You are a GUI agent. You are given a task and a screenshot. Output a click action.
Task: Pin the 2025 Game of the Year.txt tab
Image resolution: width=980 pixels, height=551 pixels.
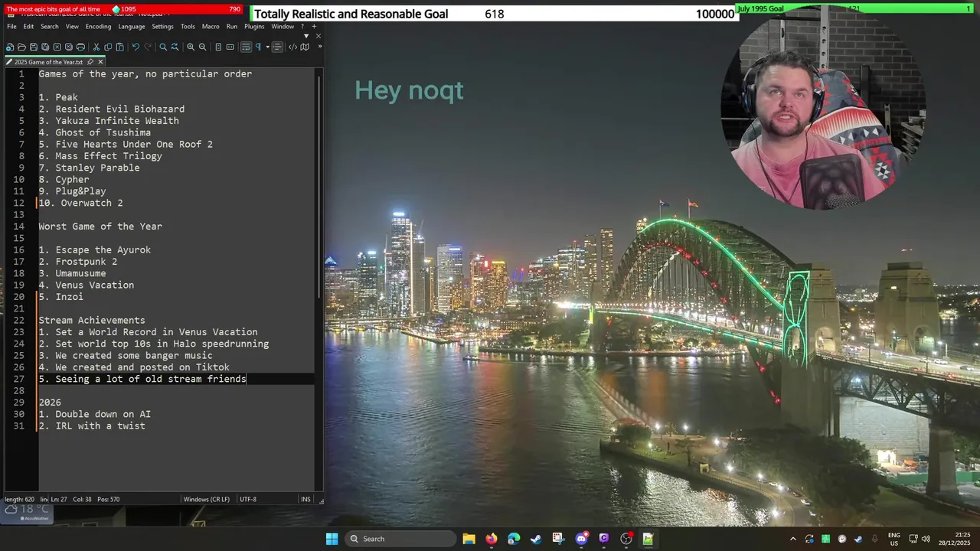90,62
